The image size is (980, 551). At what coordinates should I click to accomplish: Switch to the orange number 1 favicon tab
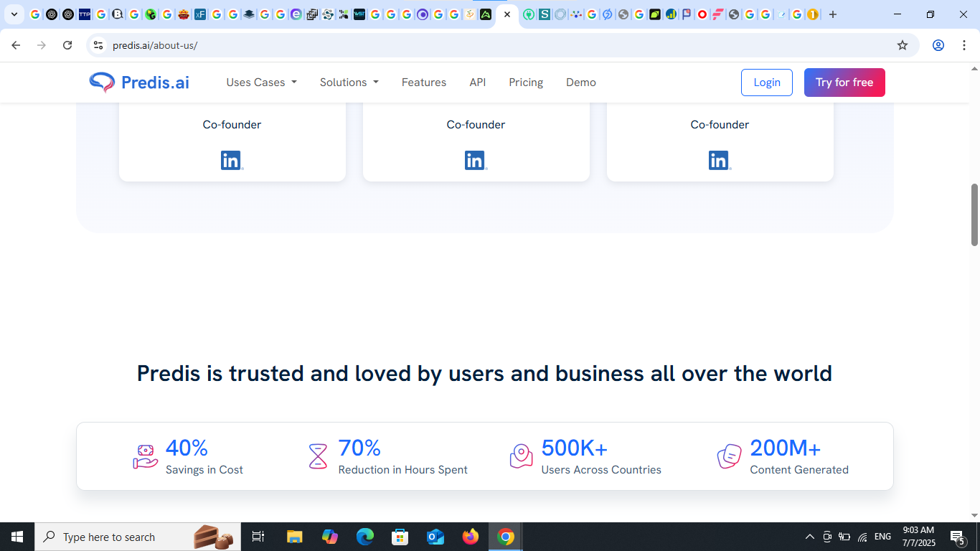tap(813, 14)
